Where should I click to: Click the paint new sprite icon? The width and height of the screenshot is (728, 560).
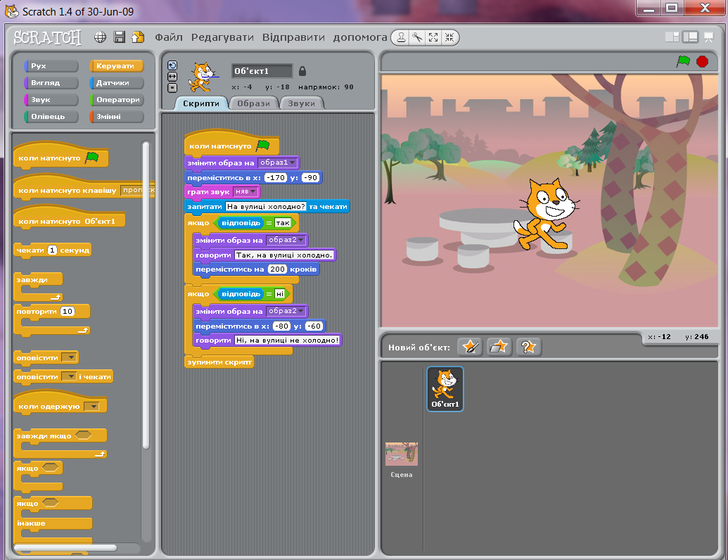tap(470, 347)
